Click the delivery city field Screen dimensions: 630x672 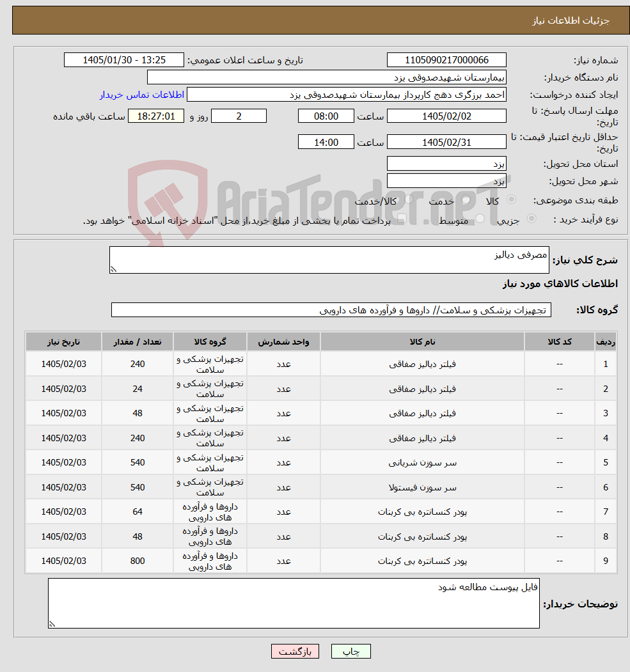pyautogui.click(x=446, y=181)
